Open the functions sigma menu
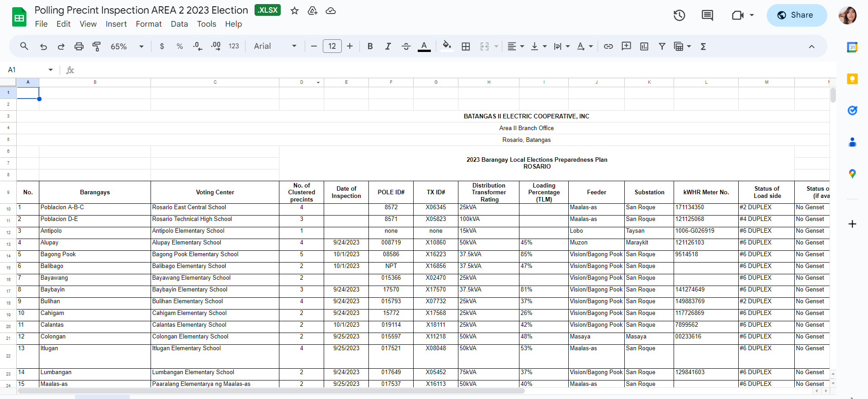This screenshot has width=868, height=399. 703,46
